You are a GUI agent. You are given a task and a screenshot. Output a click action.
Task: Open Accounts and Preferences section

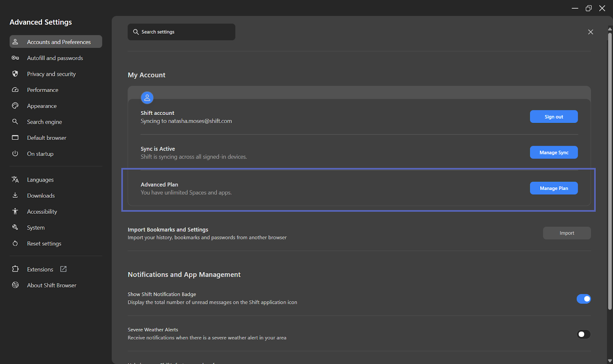coord(56,42)
